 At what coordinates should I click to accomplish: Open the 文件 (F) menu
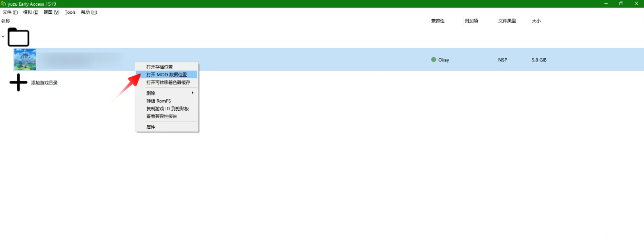pyautogui.click(x=10, y=12)
